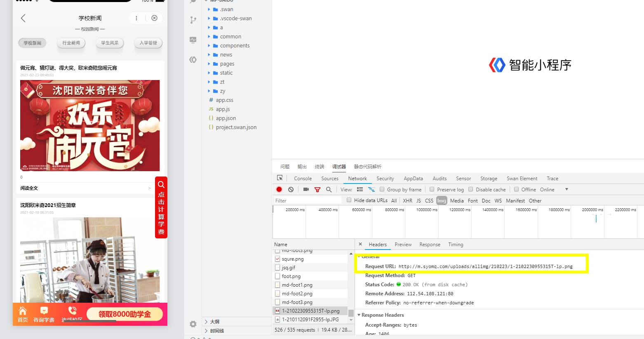Open the lantern festival news image
The width and height of the screenshot is (644, 339).
90,125
